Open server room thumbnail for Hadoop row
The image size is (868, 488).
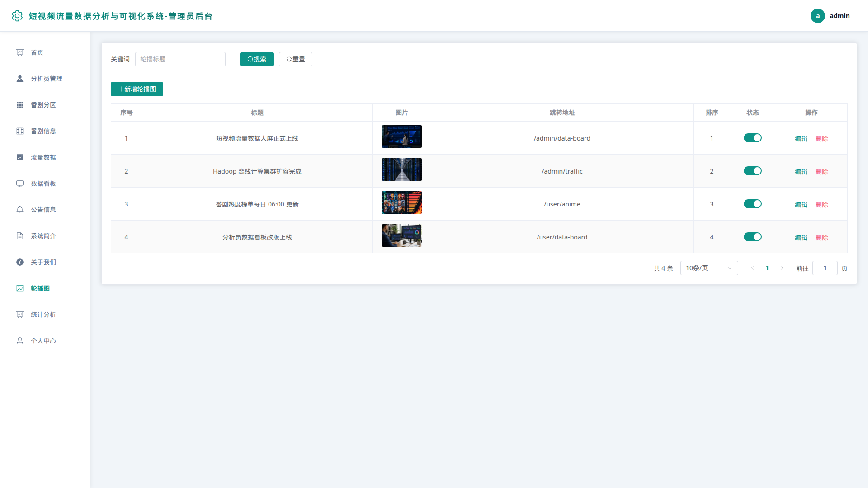(401, 169)
